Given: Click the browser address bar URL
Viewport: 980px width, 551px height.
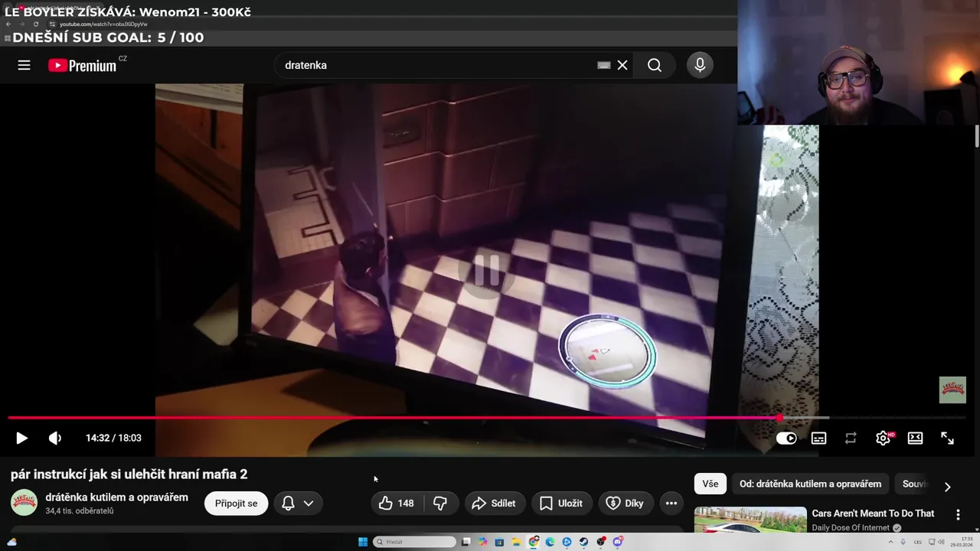Looking at the screenshot, I should (103, 24).
